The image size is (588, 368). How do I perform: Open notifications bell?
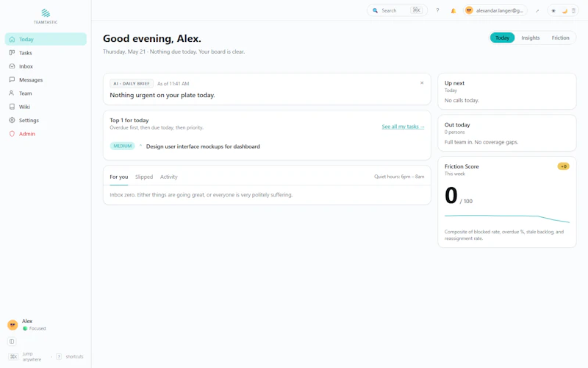[x=453, y=10]
